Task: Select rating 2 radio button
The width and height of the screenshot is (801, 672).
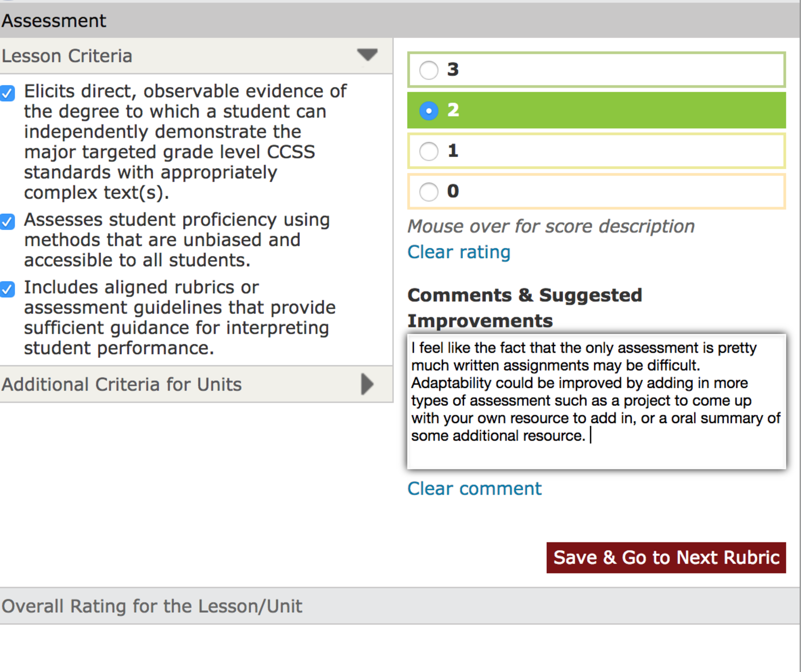Action: tap(429, 111)
